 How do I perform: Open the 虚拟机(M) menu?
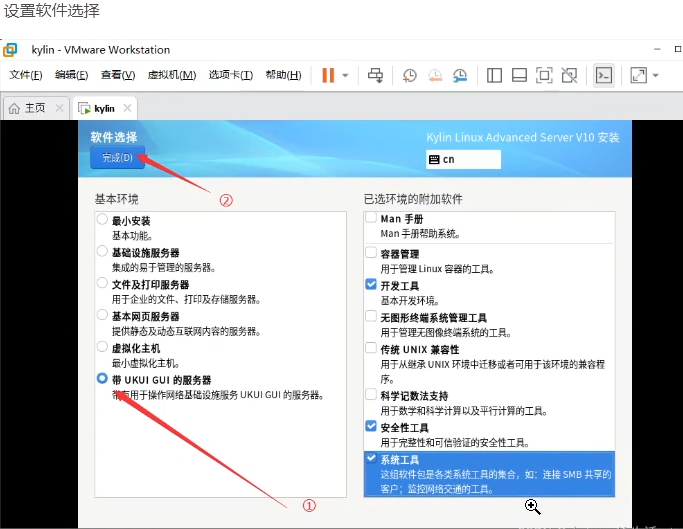coord(172,75)
